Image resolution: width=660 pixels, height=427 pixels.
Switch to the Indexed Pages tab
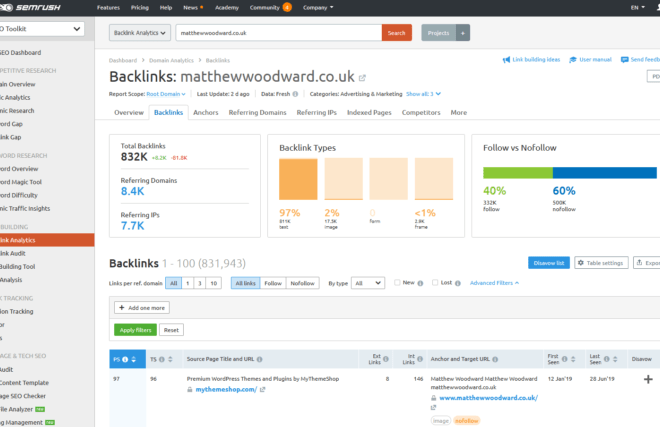coord(369,112)
